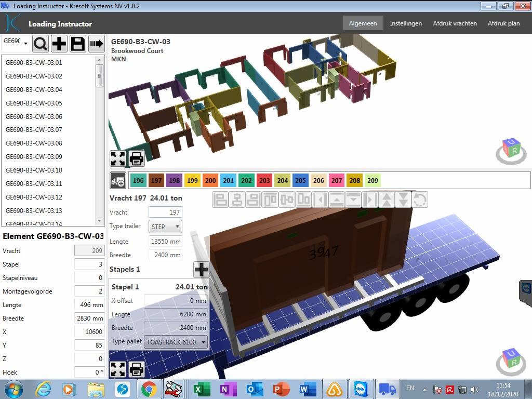Open the Type trailer STEP dropdown
This screenshot has width=532, height=399.
pyautogui.click(x=166, y=227)
